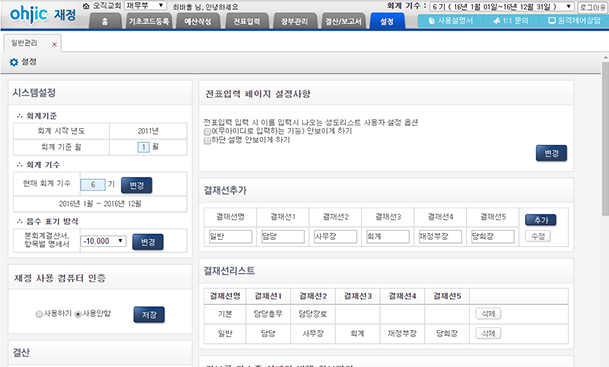This screenshot has width=609, height=367.
Task: Click the 결재선명 header in 결재선리스트
Action: 225,296
